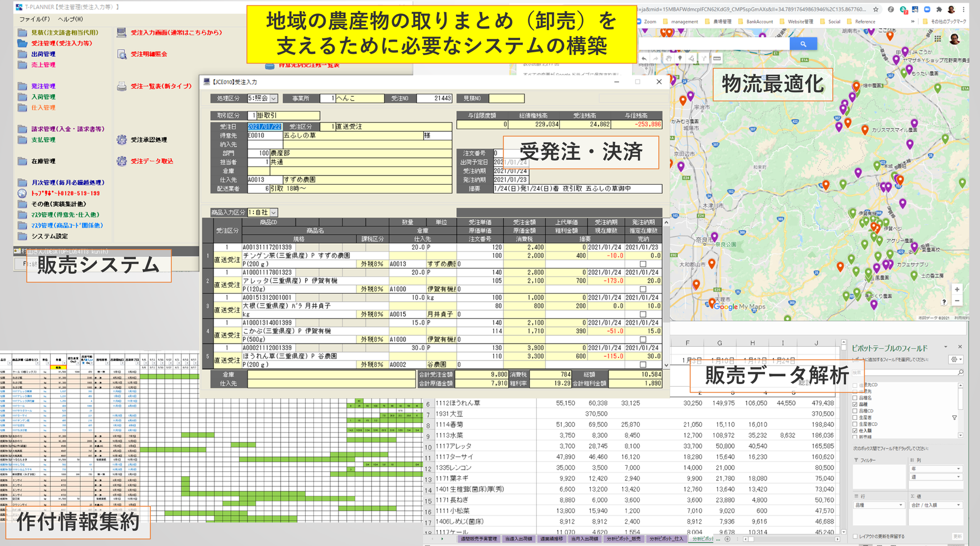
Task: Zoom in the map with plus button
Action: pos(957,289)
